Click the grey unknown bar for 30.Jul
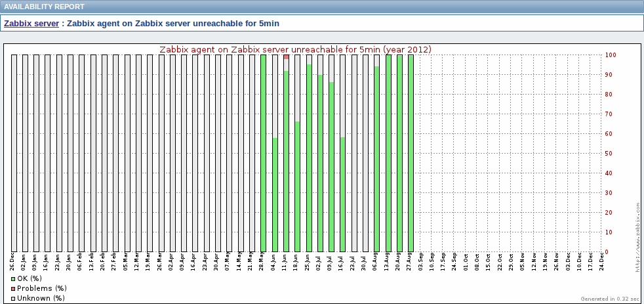This screenshot has height=304, width=644. point(365,153)
